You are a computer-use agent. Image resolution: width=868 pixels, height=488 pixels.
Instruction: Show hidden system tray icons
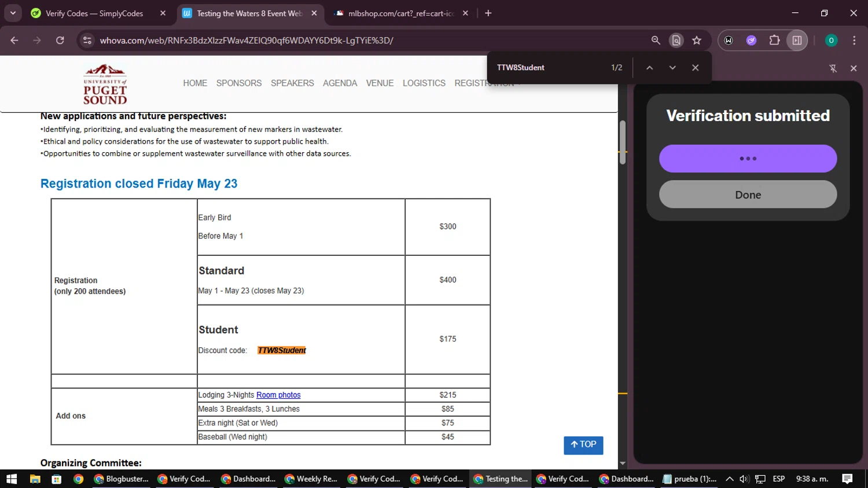point(730,479)
